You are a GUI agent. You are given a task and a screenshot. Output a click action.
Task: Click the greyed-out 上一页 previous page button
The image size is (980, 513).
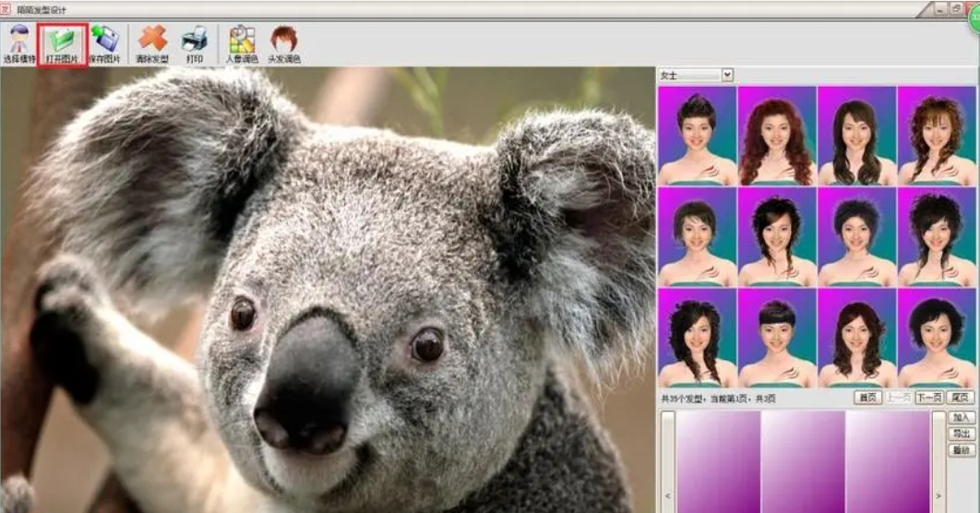[898, 398]
